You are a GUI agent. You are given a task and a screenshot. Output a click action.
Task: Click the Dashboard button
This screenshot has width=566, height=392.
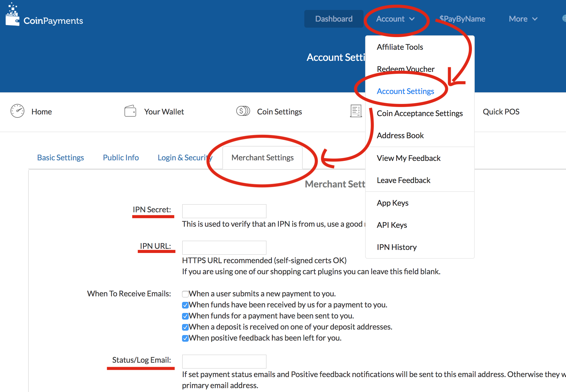click(x=334, y=19)
